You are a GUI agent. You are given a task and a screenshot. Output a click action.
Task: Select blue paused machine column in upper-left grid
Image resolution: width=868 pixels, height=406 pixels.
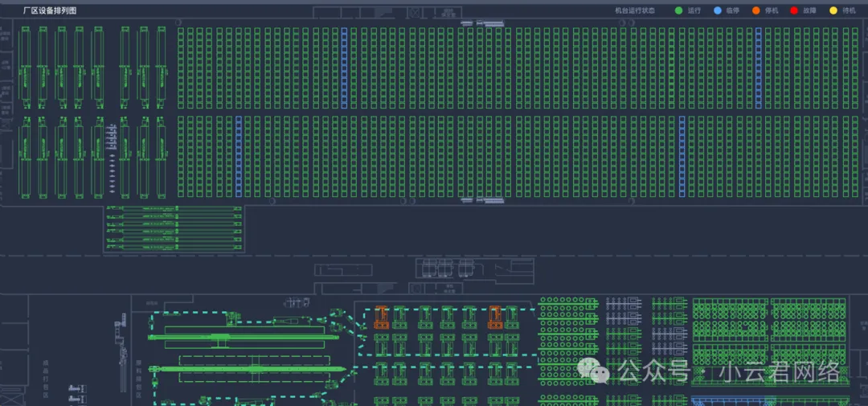344,68
